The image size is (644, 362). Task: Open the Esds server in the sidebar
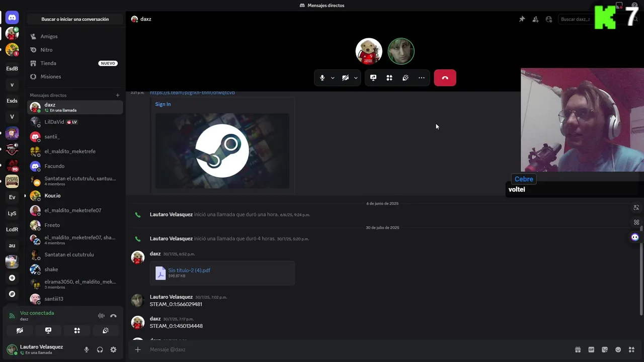pyautogui.click(x=12, y=101)
